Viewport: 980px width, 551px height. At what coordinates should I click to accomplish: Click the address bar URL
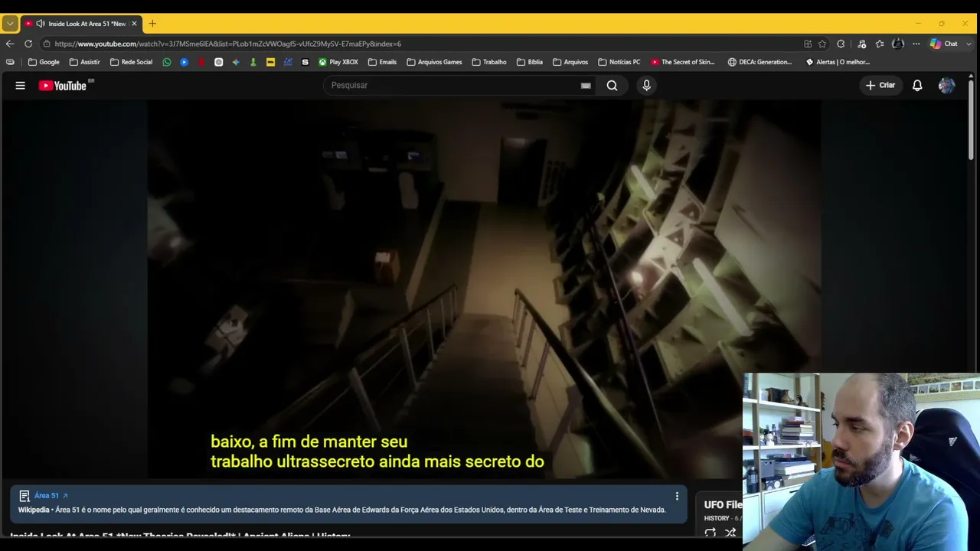(x=228, y=44)
